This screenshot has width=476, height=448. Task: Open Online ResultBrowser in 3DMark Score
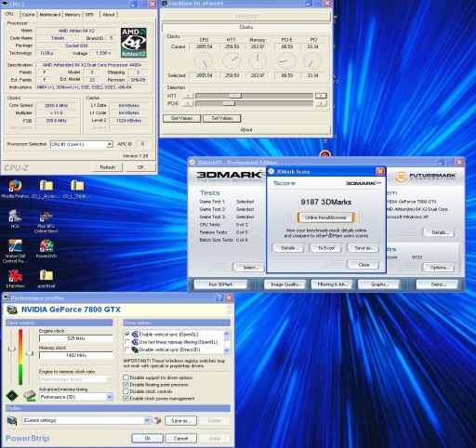tap(325, 217)
